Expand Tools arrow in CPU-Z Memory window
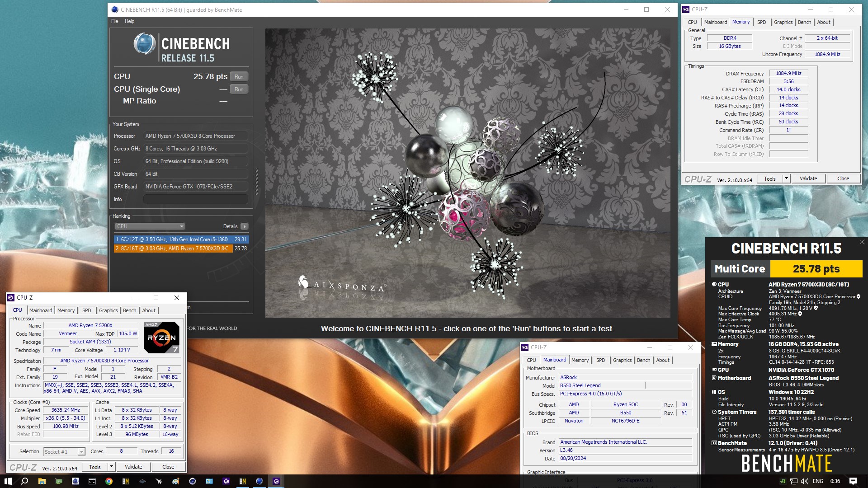This screenshot has height=488, width=868. pos(786,178)
